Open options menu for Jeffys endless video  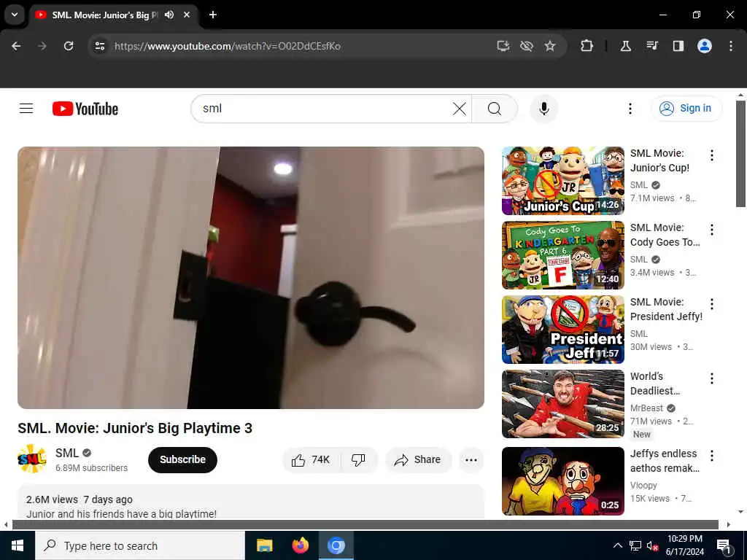point(712,456)
